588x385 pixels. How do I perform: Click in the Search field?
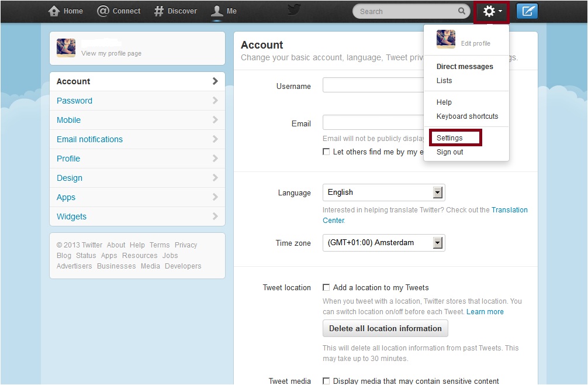coord(407,11)
